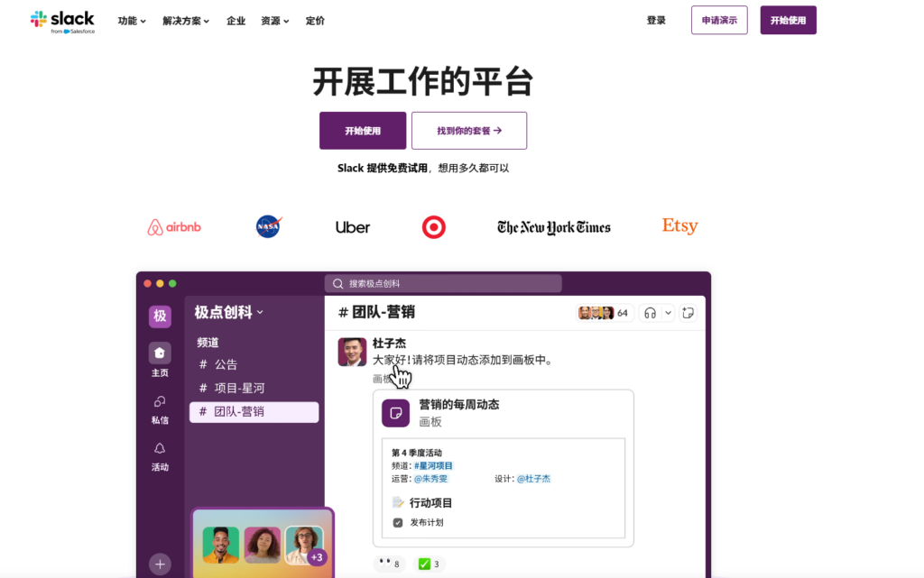Open the 私信 direct messages icon

point(160,401)
